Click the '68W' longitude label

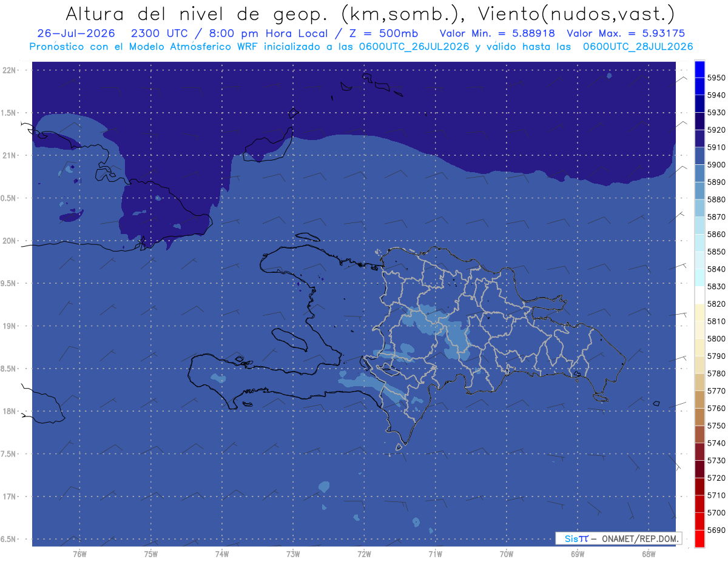(x=649, y=554)
